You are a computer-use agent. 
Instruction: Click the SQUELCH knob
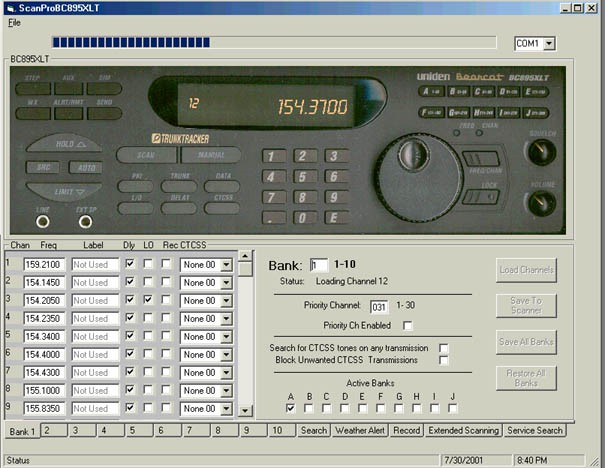[x=542, y=152]
